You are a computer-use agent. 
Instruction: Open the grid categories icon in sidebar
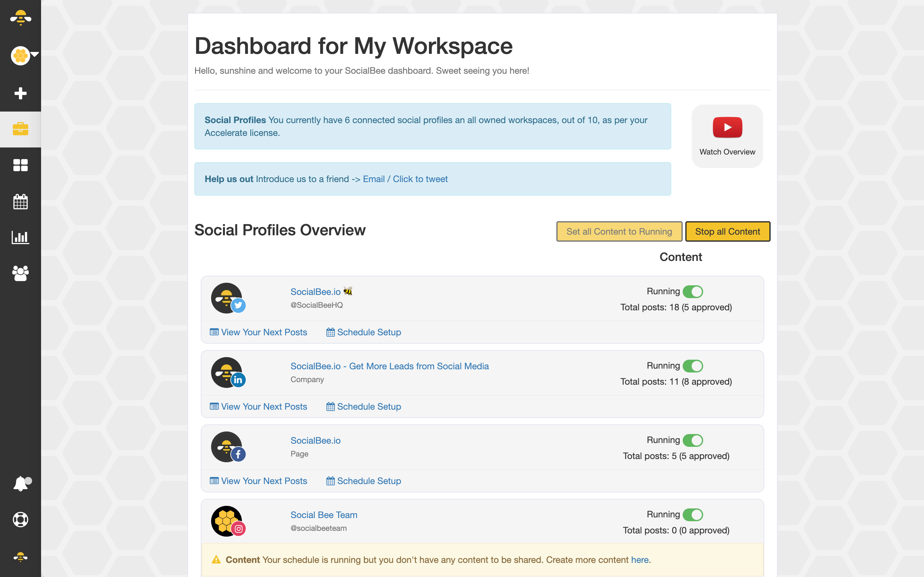(x=20, y=165)
